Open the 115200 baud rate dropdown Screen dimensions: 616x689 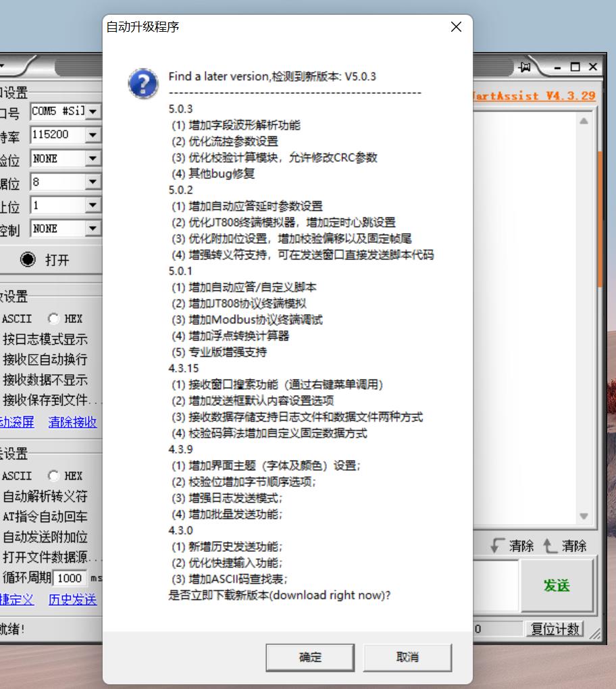93,135
